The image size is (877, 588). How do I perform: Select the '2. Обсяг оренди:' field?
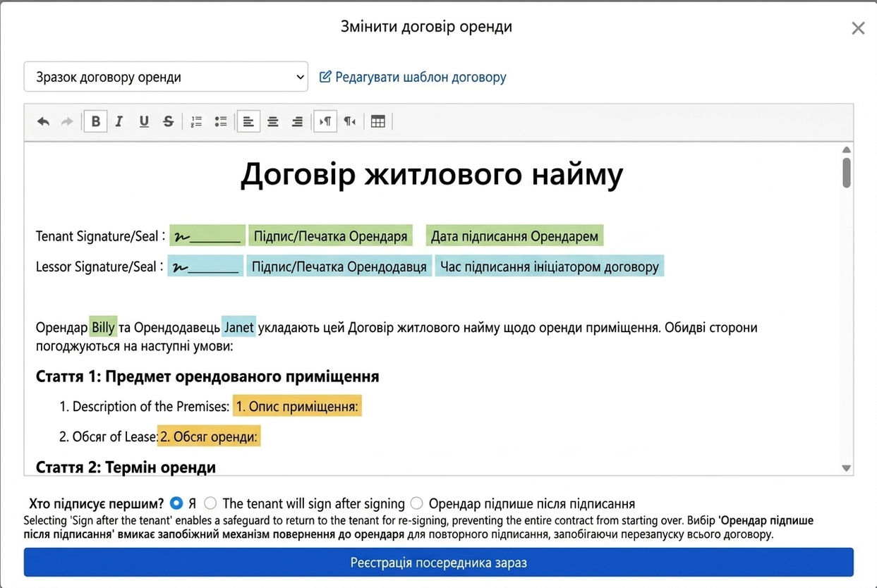click(x=209, y=436)
